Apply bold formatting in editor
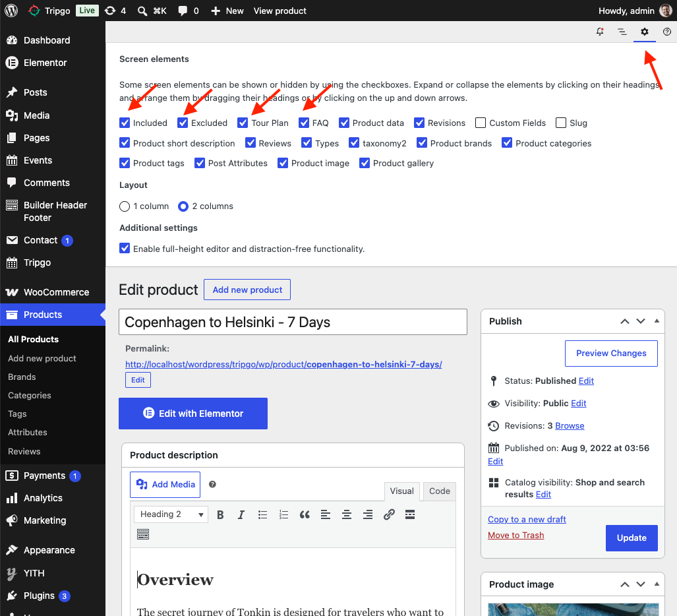This screenshot has height=616, width=677. (x=220, y=514)
